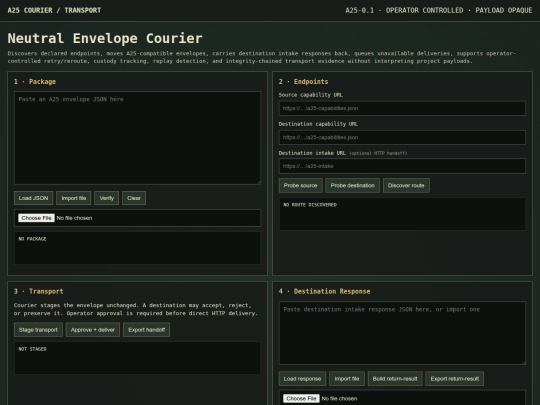Image resolution: width=540 pixels, height=405 pixels.
Task: Click the NO ROUTE DISCOVERED status text
Action: click(310, 205)
